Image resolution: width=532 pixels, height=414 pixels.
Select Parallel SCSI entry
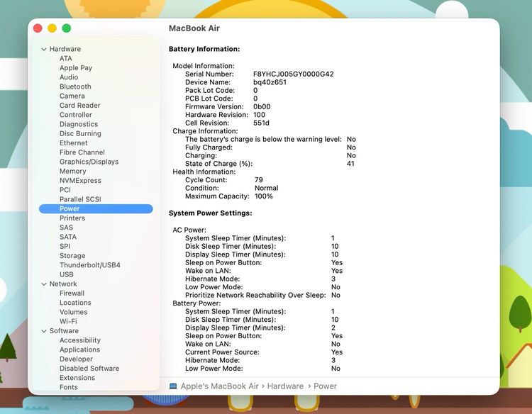(x=80, y=199)
